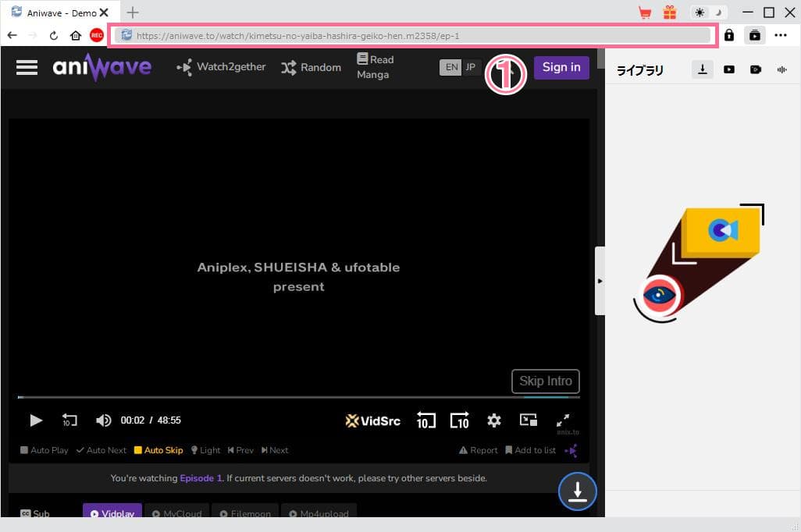801x532 pixels.
Task: Click the Sign in button
Action: (561, 67)
